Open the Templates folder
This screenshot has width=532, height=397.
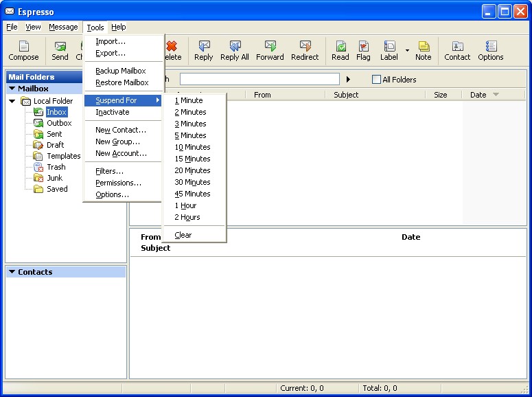[x=63, y=156]
